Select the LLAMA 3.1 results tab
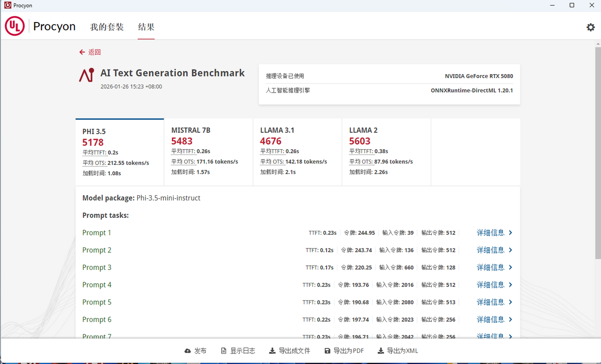Viewport: 601px width, 364px height. pos(297,152)
